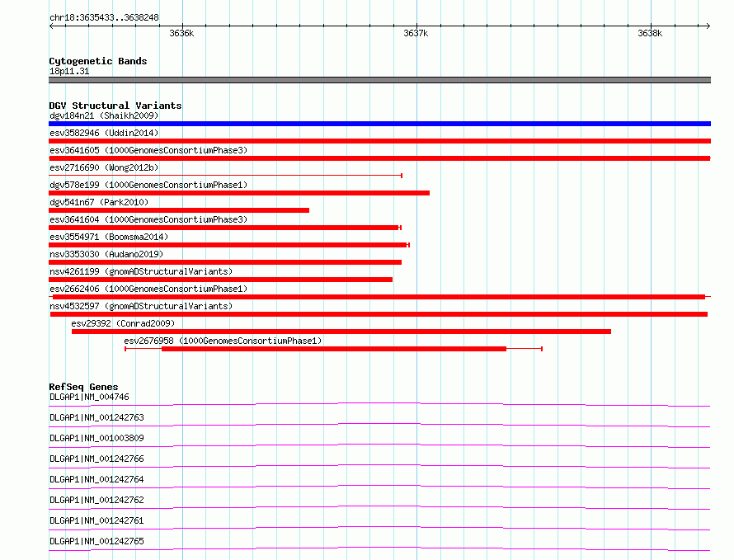Click the chr18:3635433..3638248 region label

pyautogui.click(x=104, y=18)
